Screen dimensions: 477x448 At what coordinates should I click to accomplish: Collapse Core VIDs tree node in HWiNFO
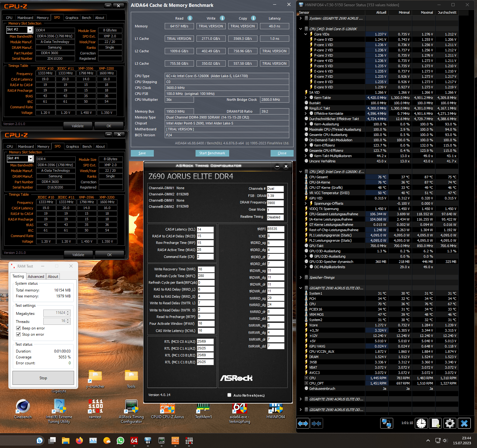[306, 34]
